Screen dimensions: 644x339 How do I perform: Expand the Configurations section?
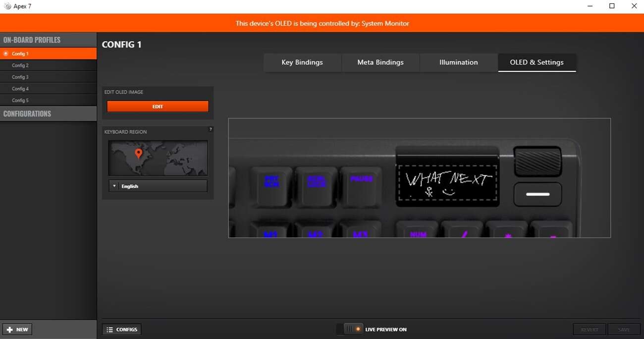48,113
